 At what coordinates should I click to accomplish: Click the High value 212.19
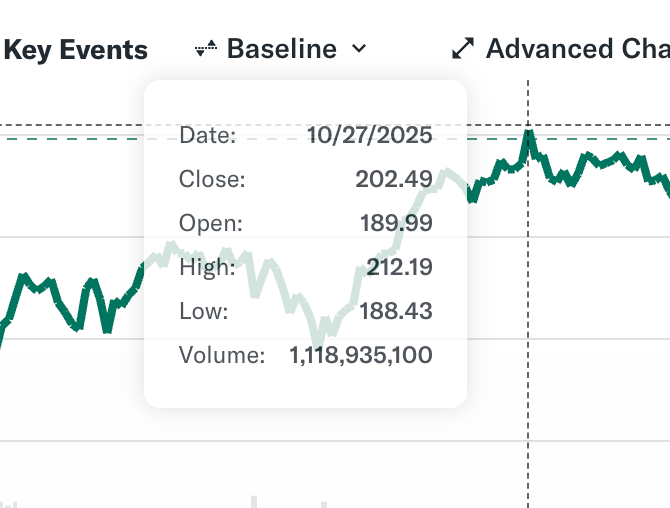pyautogui.click(x=394, y=268)
